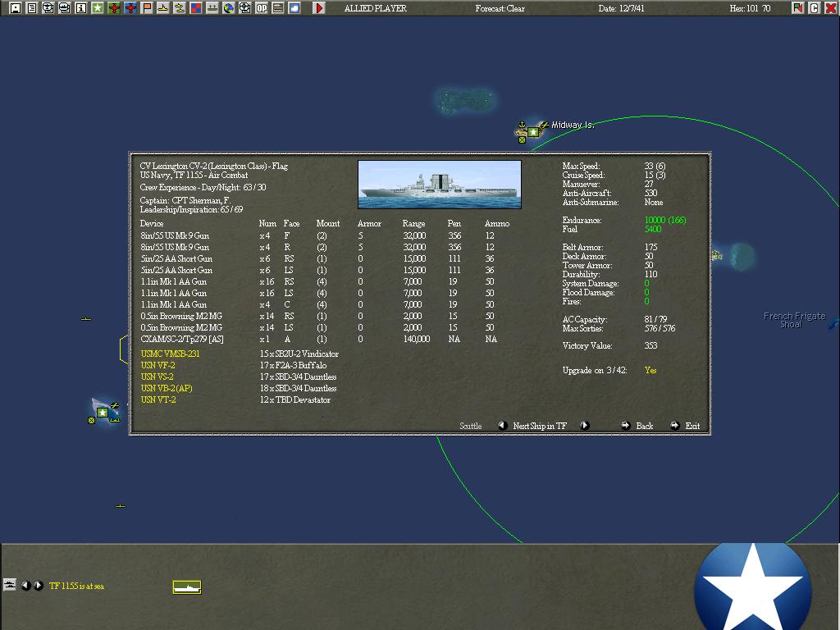Select the red plane on blue background icon
The image size is (840, 630).
pyautogui.click(x=130, y=8)
